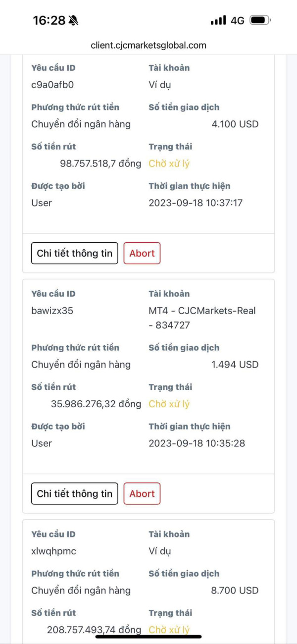
Task: Tap Chờ xử lý status of the 1.494 USD request
Action: 169,404
